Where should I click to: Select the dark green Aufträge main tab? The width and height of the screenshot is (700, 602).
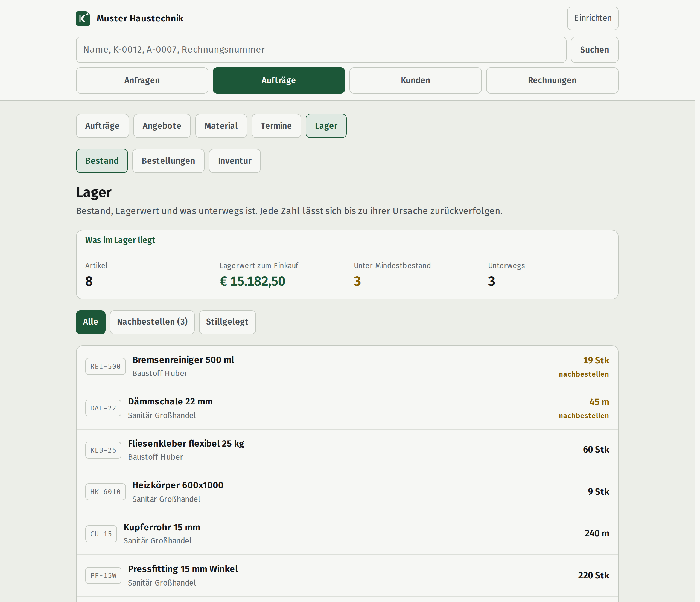point(279,80)
